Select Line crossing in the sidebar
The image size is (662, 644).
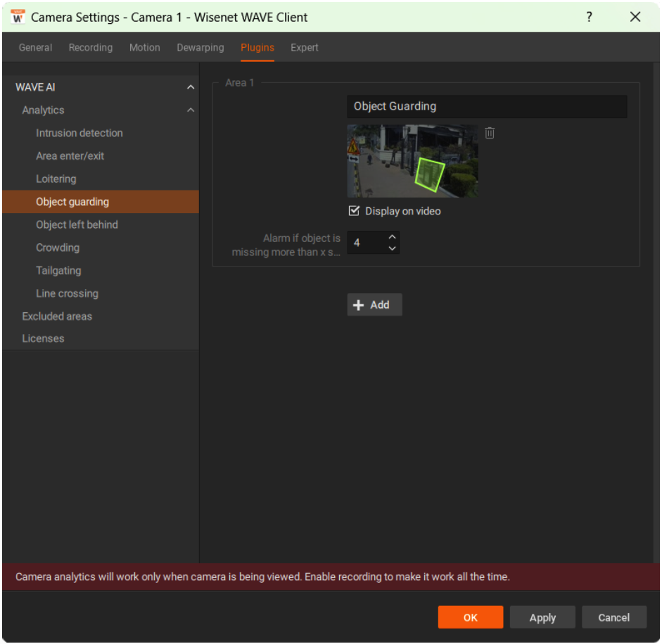coord(67,293)
